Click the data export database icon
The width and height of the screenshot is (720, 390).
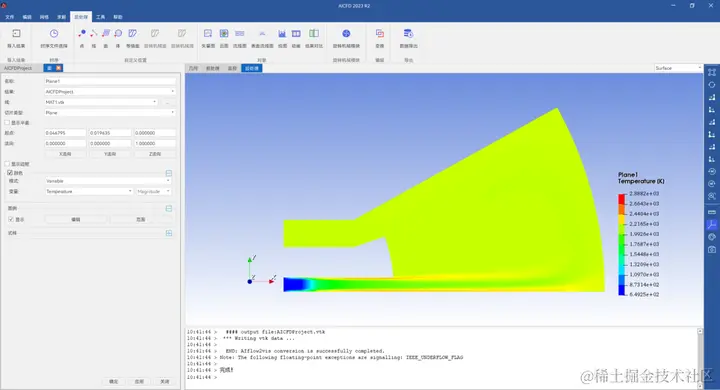[x=408, y=34]
